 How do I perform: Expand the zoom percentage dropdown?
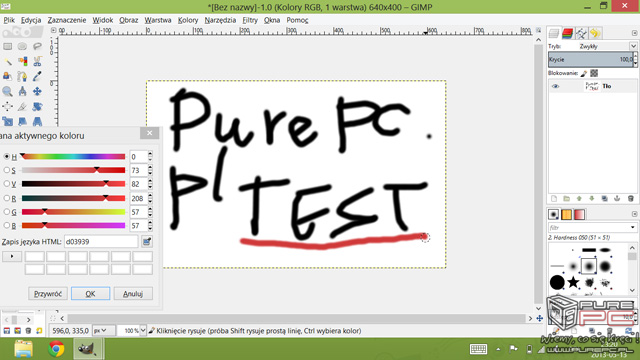point(143,331)
